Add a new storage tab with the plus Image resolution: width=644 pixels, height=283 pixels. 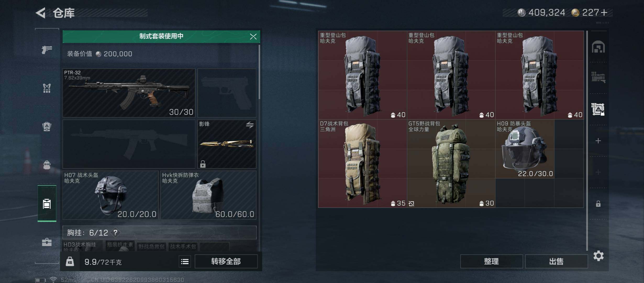598,141
